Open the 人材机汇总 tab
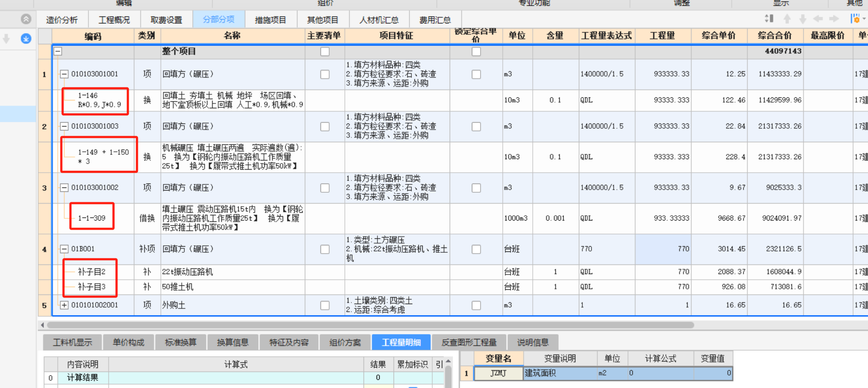 pos(379,20)
